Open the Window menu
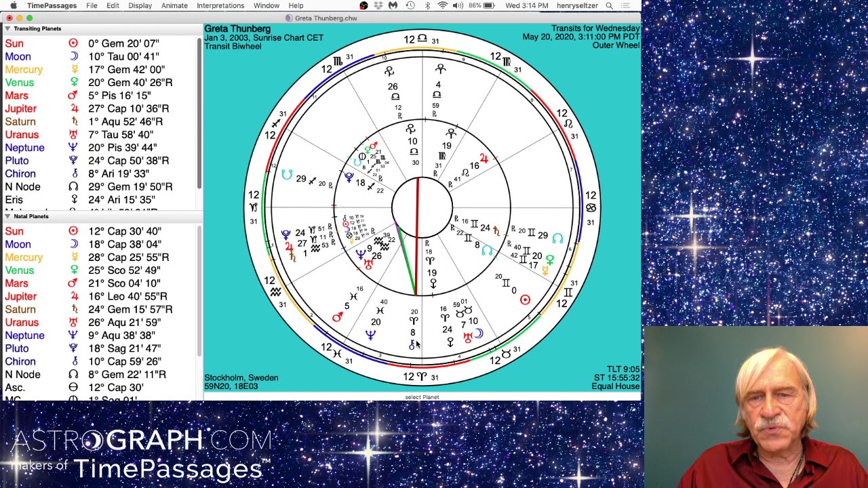 click(267, 5)
